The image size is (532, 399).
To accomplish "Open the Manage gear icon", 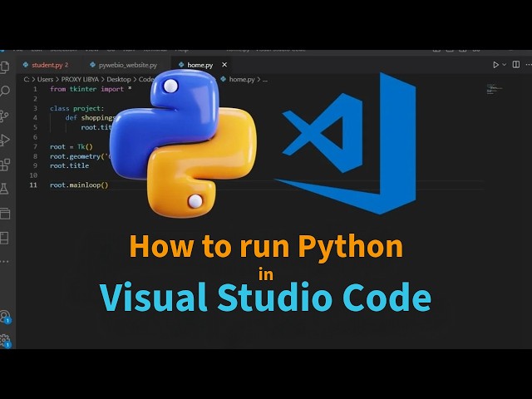I will pos(5,341).
